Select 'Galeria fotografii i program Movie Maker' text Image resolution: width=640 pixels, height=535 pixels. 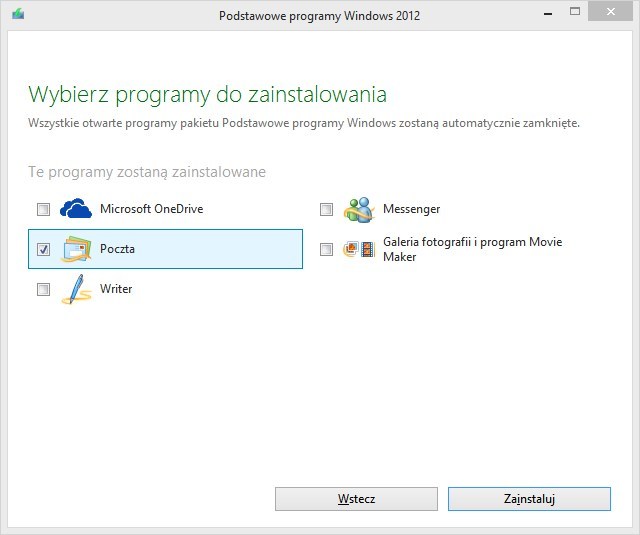(472, 249)
